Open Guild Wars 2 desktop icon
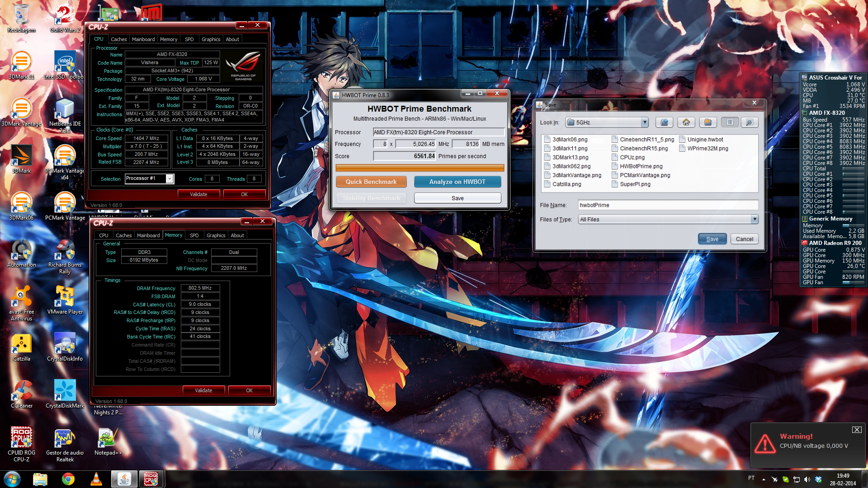 click(x=65, y=19)
